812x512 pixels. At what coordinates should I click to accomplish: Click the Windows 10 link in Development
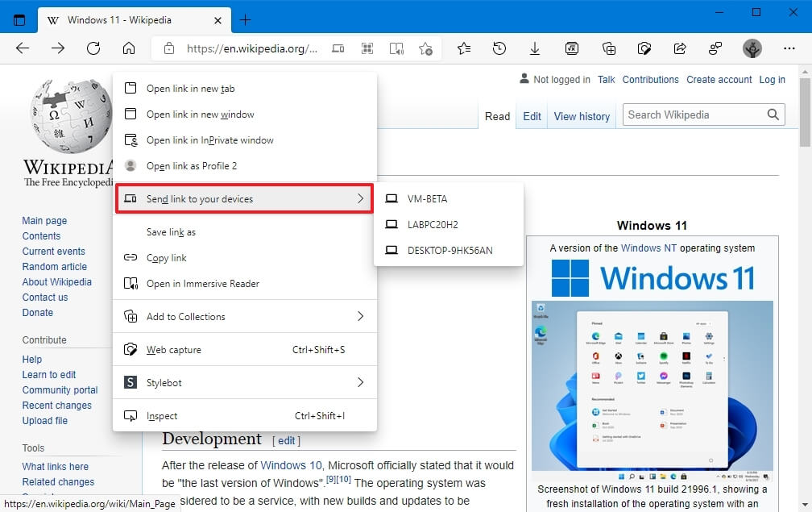[x=291, y=465]
